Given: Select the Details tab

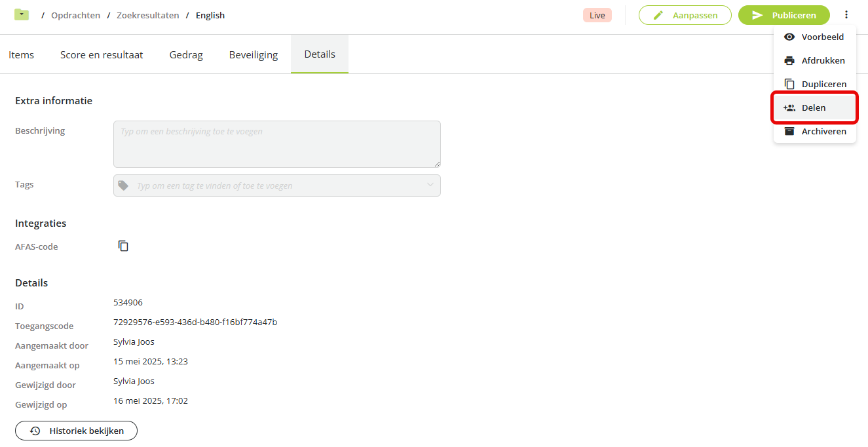Looking at the screenshot, I should click(x=320, y=54).
